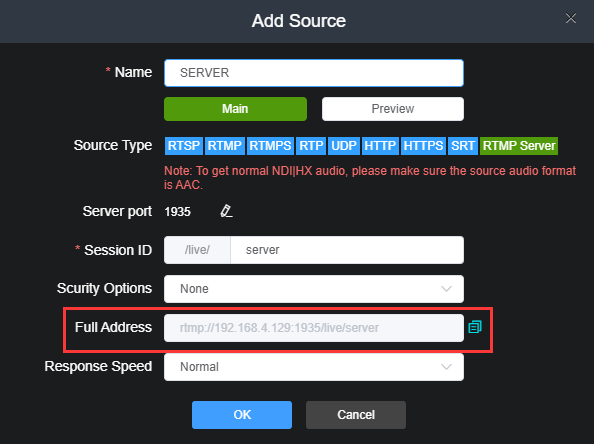The image size is (594, 444).
Task: Close the Add Source dialog with X
Action: click(x=571, y=18)
